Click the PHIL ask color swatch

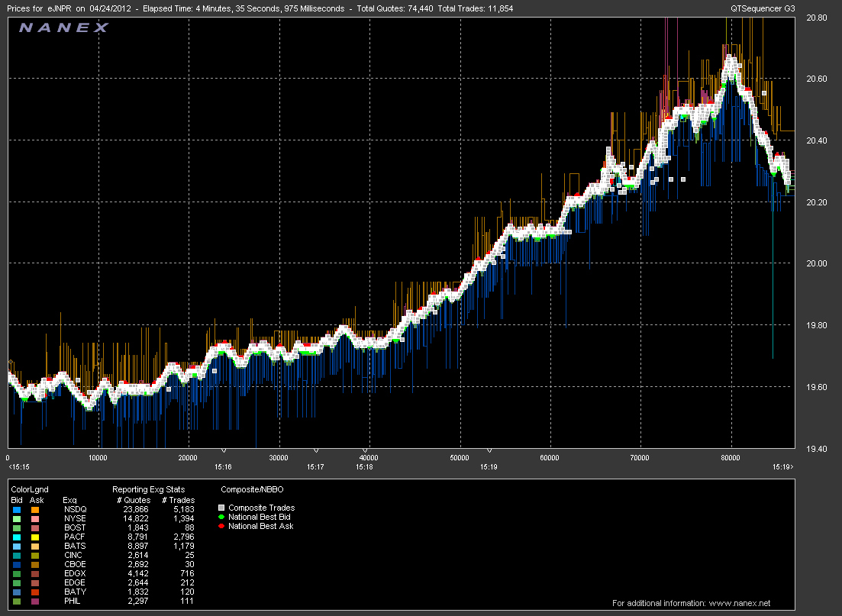tap(35, 601)
